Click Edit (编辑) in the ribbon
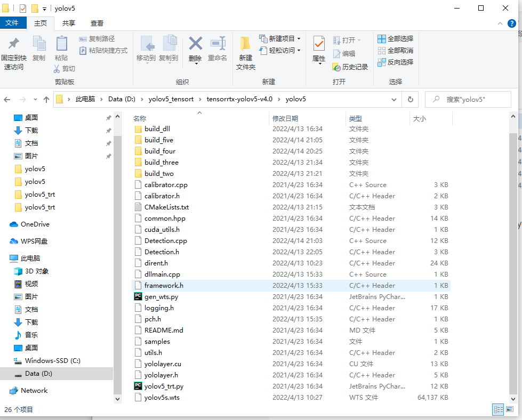This screenshot has width=522, height=420. point(344,54)
